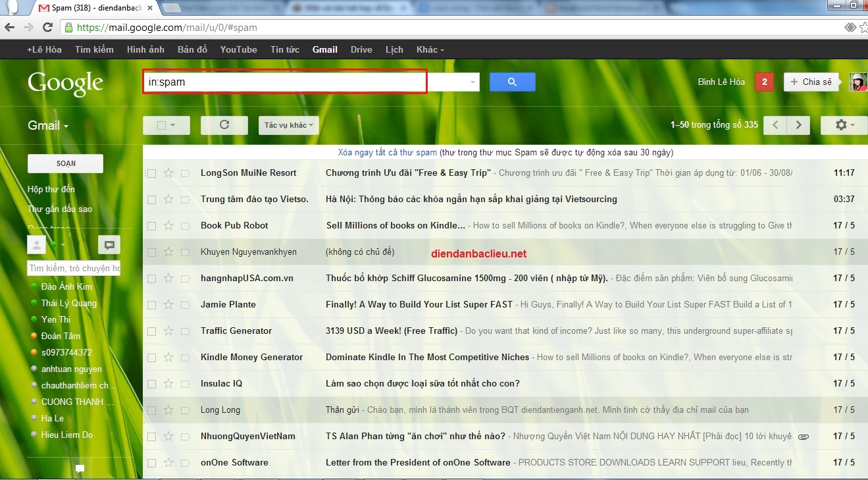Tick checkbox for Traffic Generator
The height and width of the screenshot is (480, 868).
(x=151, y=331)
